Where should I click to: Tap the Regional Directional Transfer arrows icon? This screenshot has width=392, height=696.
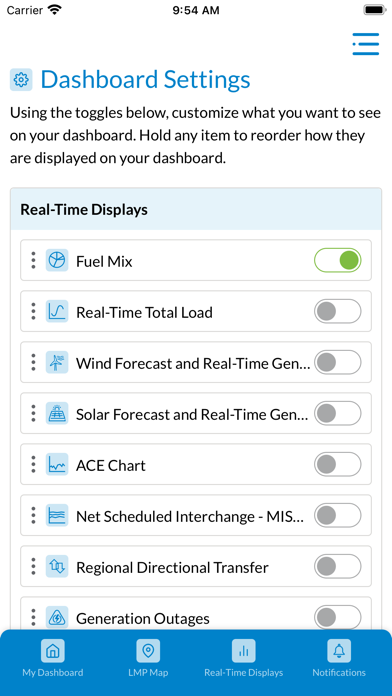(x=57, y=567)
